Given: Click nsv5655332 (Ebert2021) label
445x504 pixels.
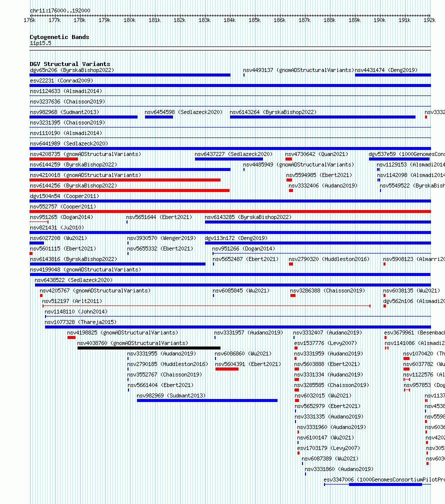Looking at the screenshot, I should coord(160,249).
